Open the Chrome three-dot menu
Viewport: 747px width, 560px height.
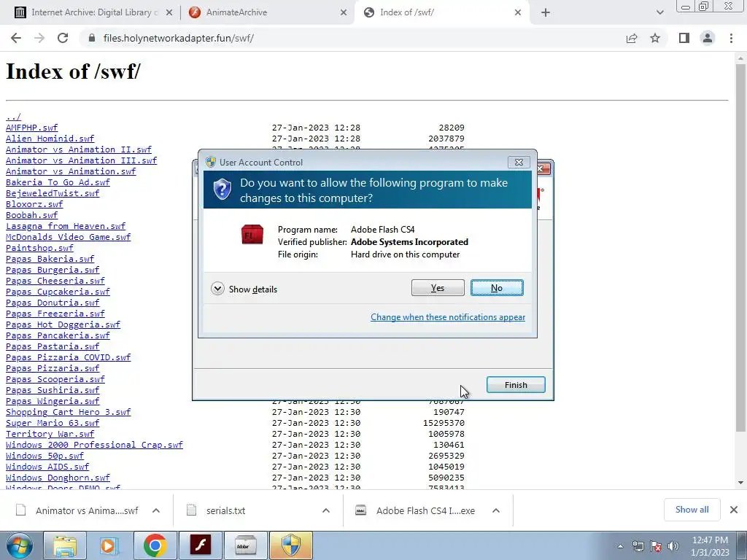pos(731,38)
